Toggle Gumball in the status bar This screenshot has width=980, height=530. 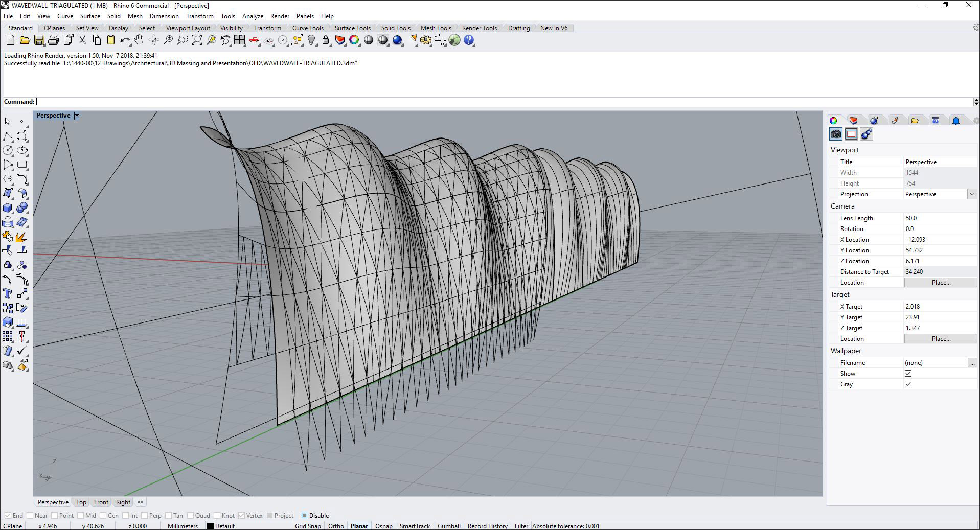[449, 526]
